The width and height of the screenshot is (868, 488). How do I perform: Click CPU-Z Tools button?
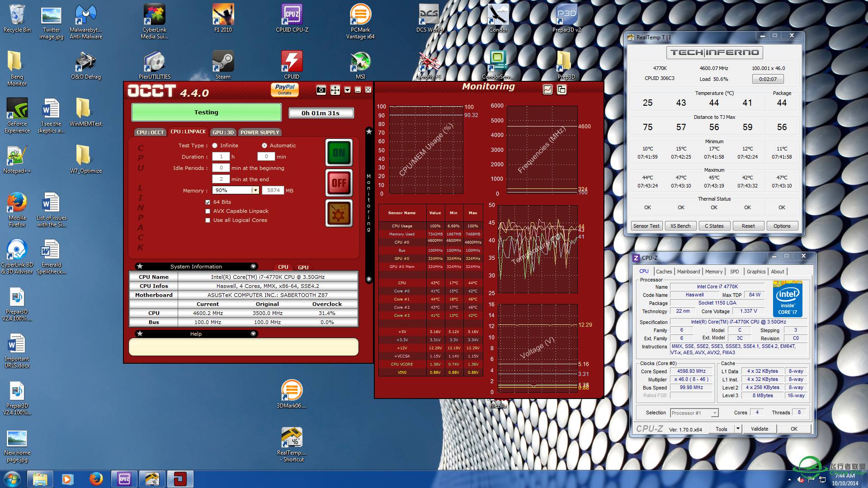[x=722, y=429]
